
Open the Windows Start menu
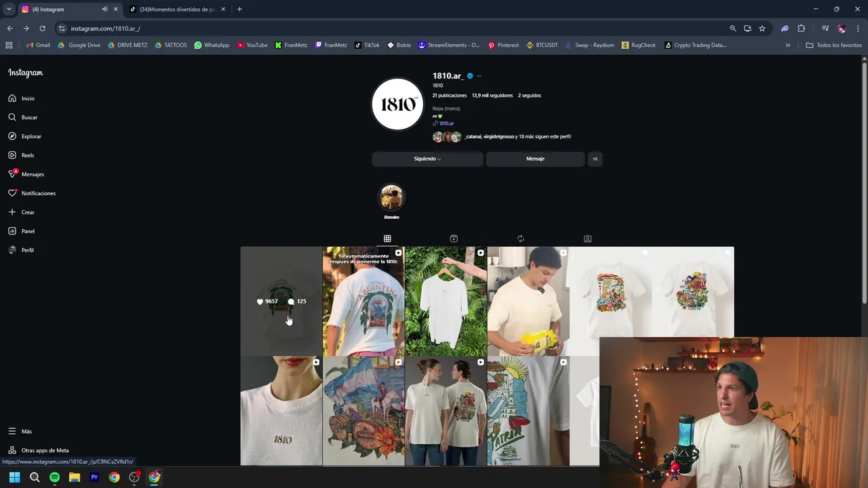15,477
